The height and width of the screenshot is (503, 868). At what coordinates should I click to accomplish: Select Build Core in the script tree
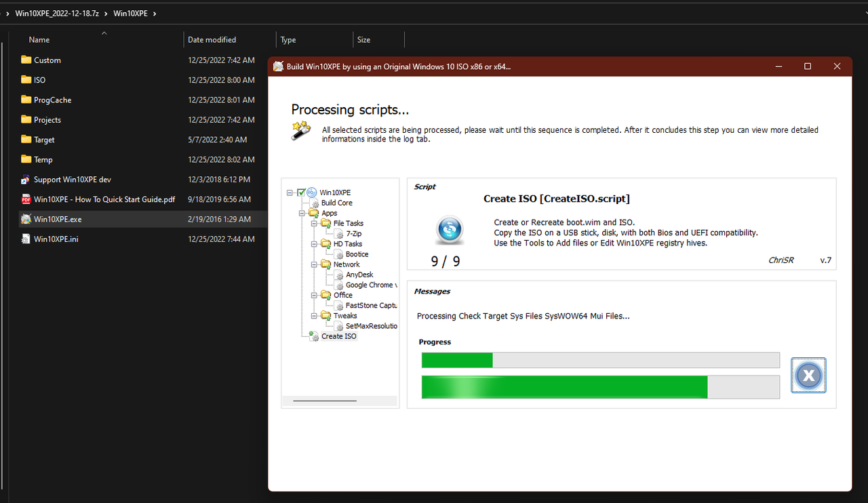pos(337,203)
